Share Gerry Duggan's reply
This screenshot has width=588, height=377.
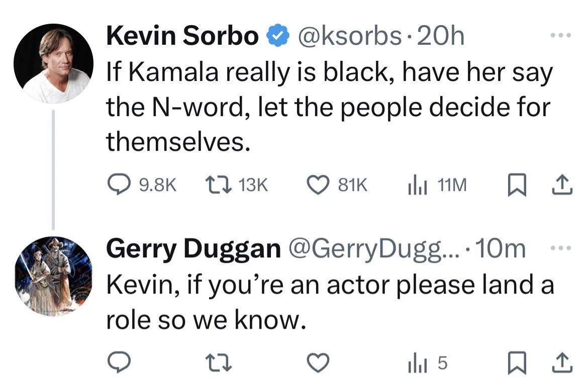(x=562, y=361)
